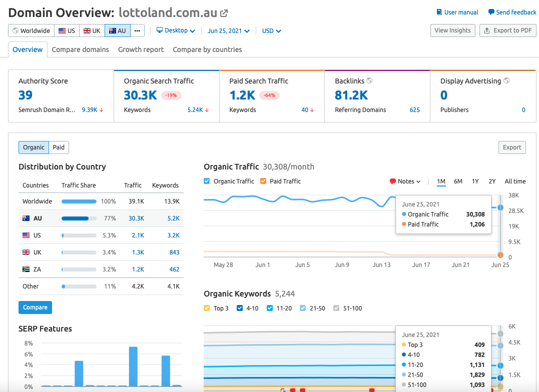Switch to Compare domains tab
Image resolution: width=539 pixels, height=392 pixels.
(x=80, y=49)
